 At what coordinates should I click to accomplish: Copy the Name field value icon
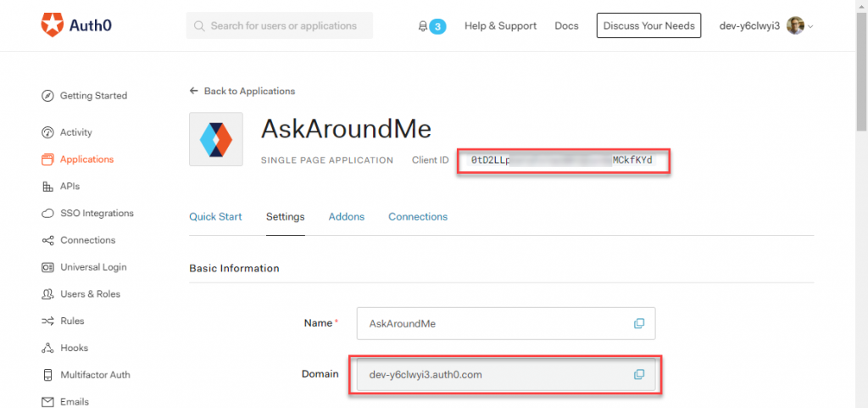point(639,323)
